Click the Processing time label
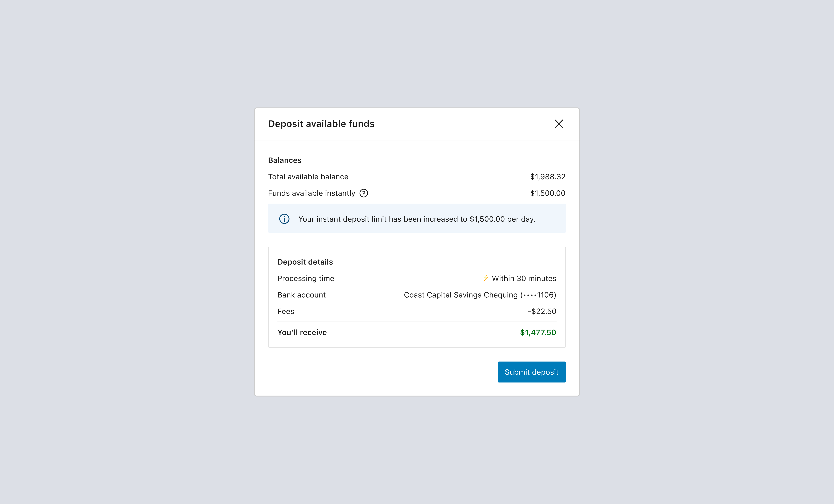 pos(306,278)
